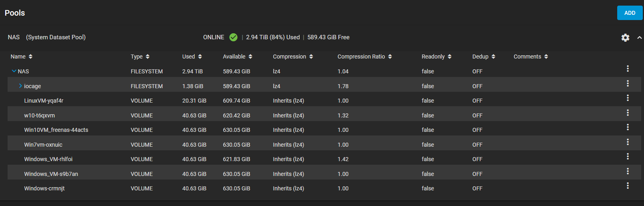Click the green ONLINE status check icon
The width and height of the screenshot is (644, 206).
(x=234, y=37)
